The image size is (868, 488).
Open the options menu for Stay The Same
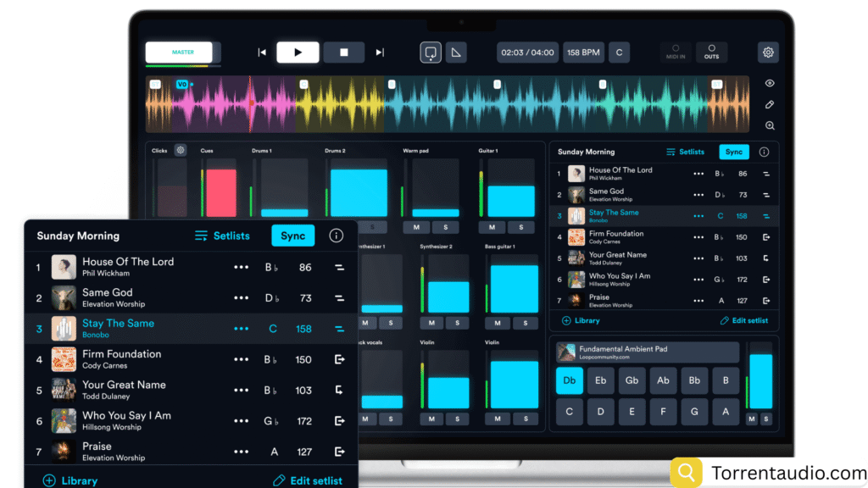click(x=240, y=329)
